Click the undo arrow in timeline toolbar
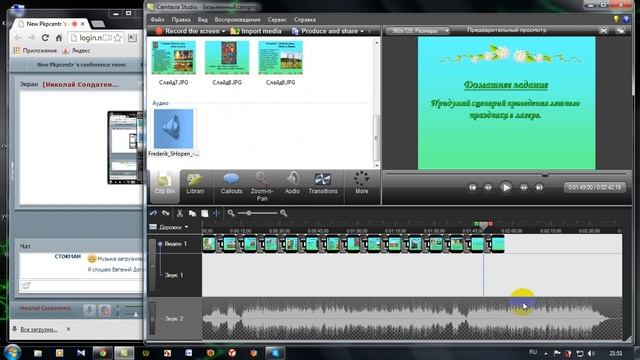 pyautogui.click(x=153, y=213)
